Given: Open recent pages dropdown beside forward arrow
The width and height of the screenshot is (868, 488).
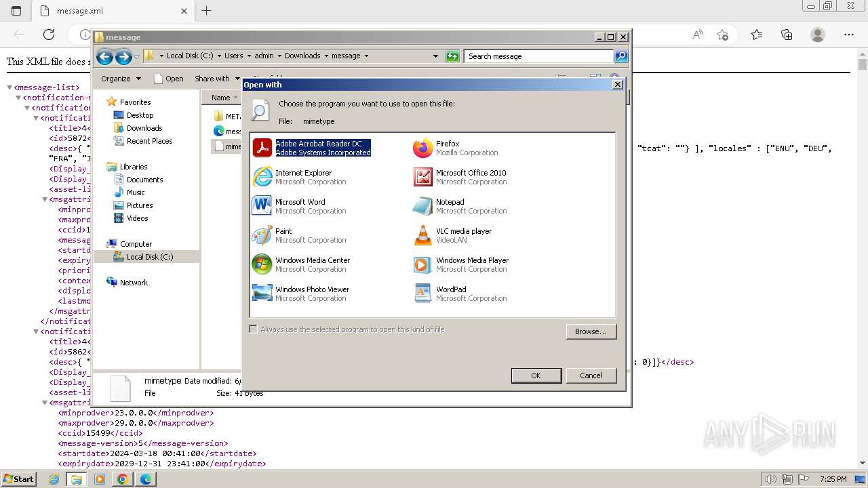Looking at the screenshot, I should click(x=137, y=57).
